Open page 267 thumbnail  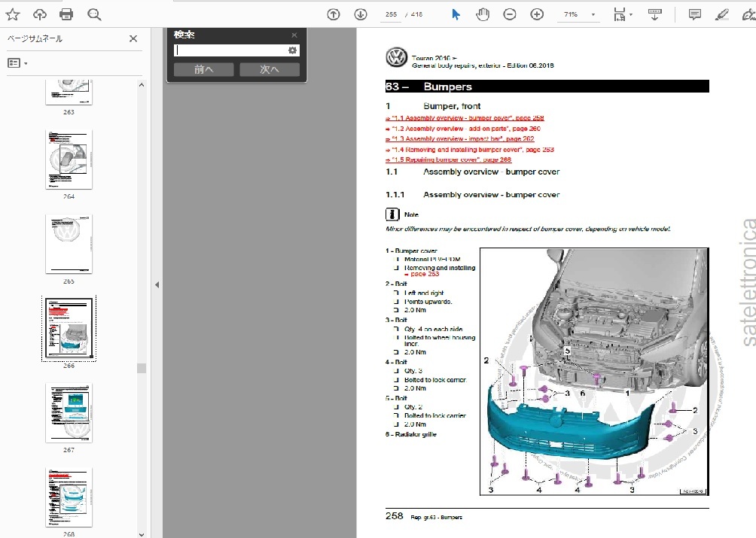(x=69, y=413)
